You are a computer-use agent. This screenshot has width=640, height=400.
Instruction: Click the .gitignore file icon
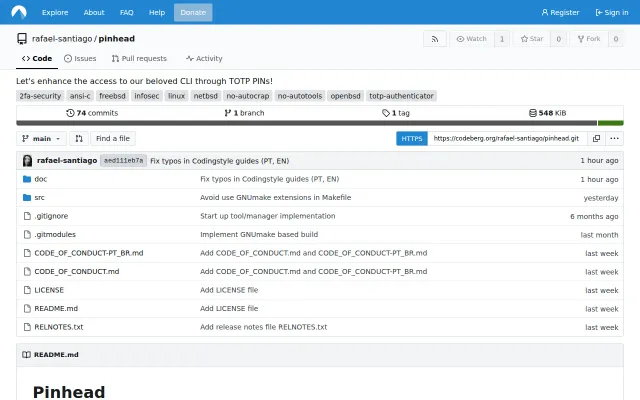click(x=27, y=216)
